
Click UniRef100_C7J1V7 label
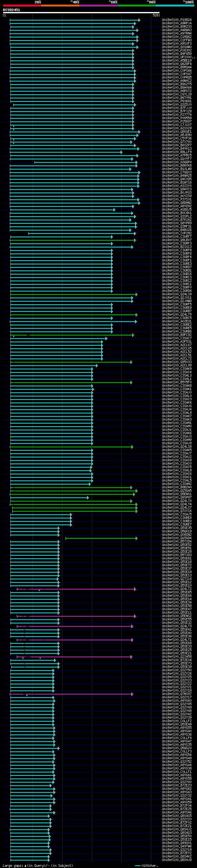coord(177,125)
